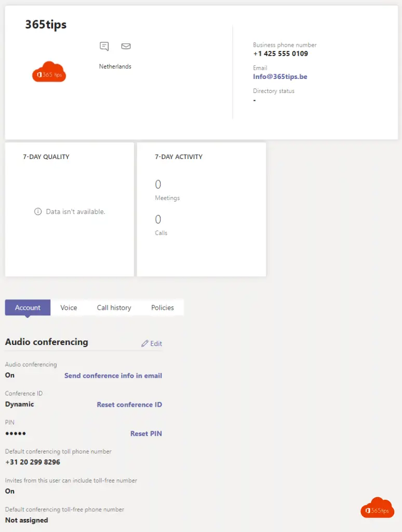The width and height of the screenshot is (402, 532).
Task: Click the toll number +31 20 299 8296
Action: click(33, 462)
